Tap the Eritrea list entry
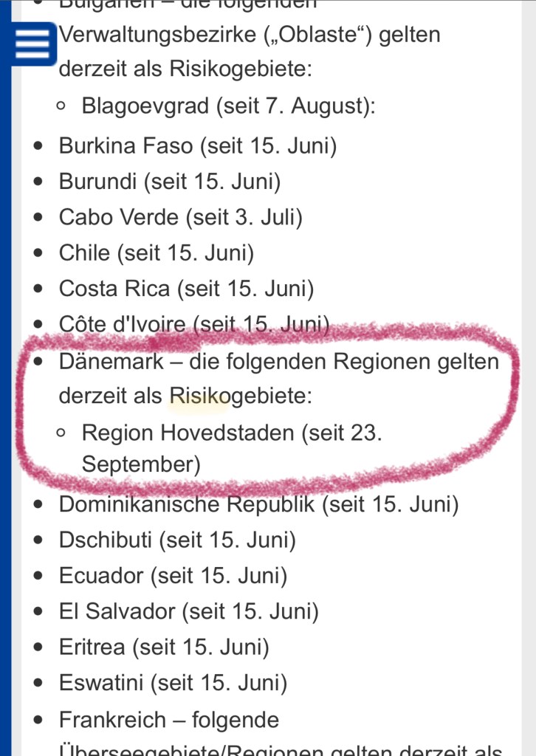536x756 pixels. (164, 647)
